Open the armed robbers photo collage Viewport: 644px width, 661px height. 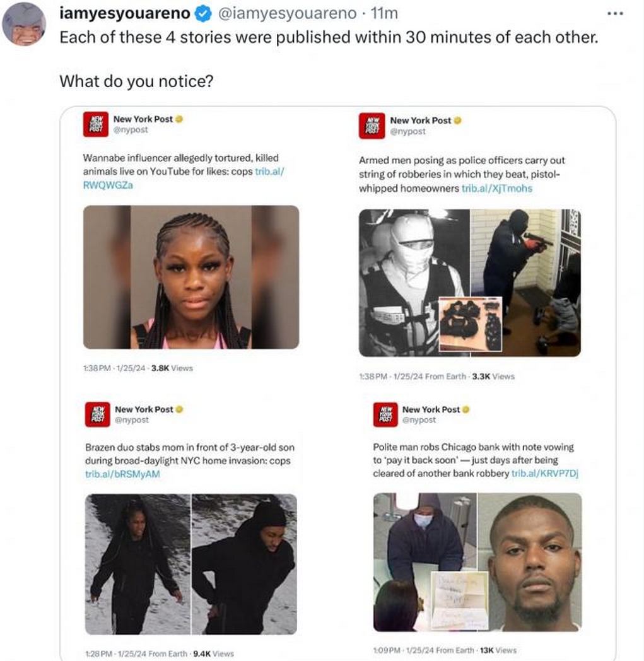[x=469, y=283]
